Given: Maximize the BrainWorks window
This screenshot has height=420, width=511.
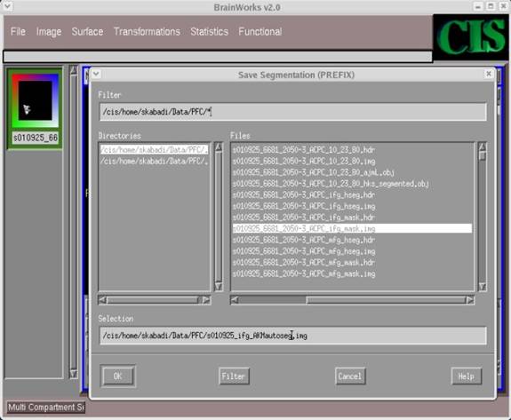Looking at the screenshot, I should pos(491,6).
